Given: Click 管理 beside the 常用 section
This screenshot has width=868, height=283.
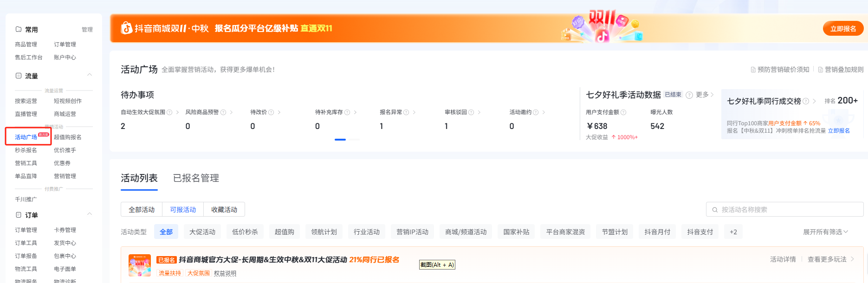Looking at the screenshot, I should (x=87, y=30).
